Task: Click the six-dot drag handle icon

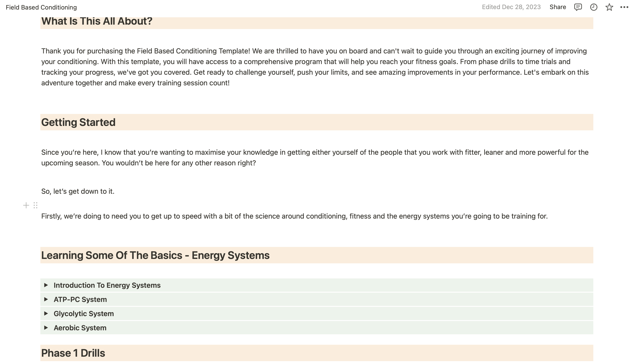Action: click(x=35, y=205)
